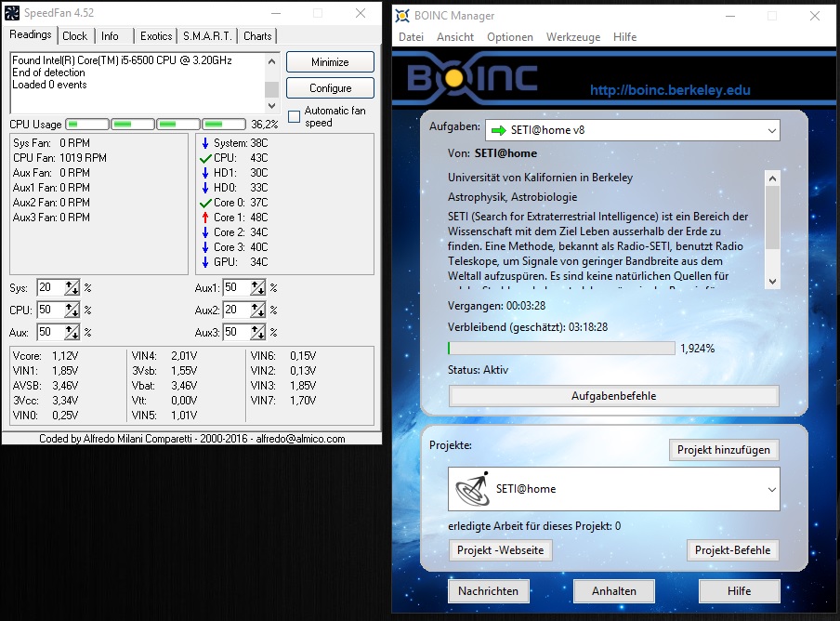Open the boinc.berkeley.edu link
The image size is (840, 621).
(670, 90)
